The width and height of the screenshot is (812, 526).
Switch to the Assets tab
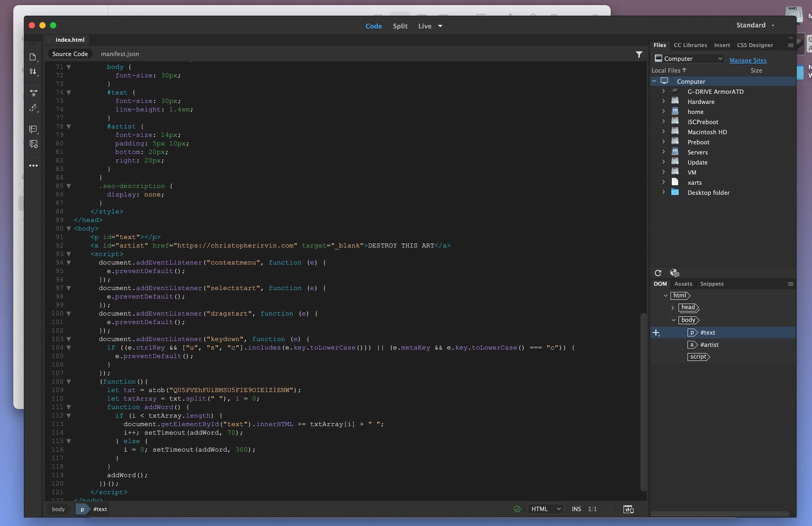pyautogui.click(x=683, y=284)
